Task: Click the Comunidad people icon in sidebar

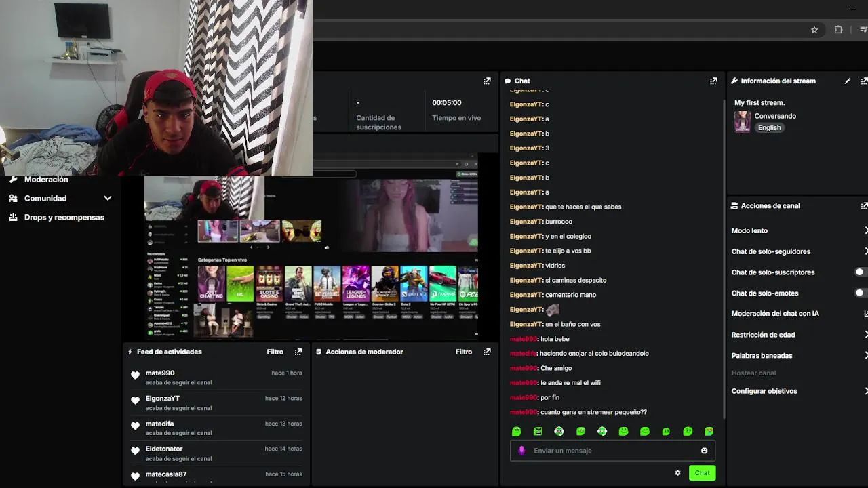Action: pos(14,199)
